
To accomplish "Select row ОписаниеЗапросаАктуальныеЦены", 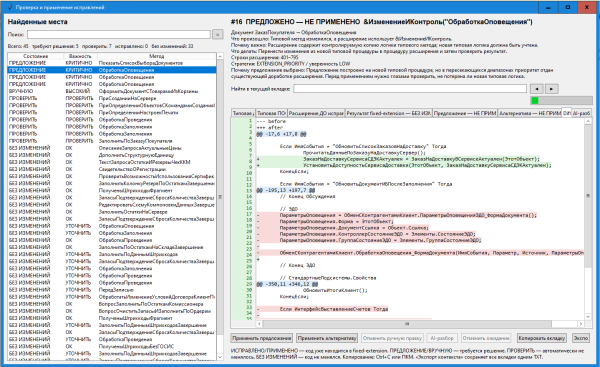I will (112, 148).
